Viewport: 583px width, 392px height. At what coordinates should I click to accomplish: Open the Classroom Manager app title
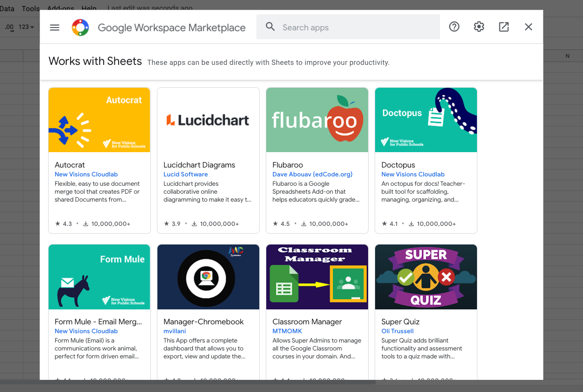[x=307, y=322]
